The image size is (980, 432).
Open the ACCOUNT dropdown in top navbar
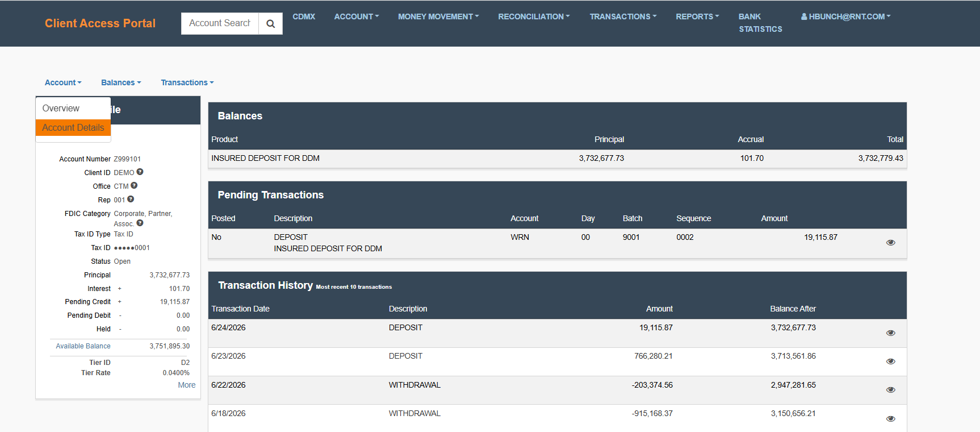coord(357,16)
